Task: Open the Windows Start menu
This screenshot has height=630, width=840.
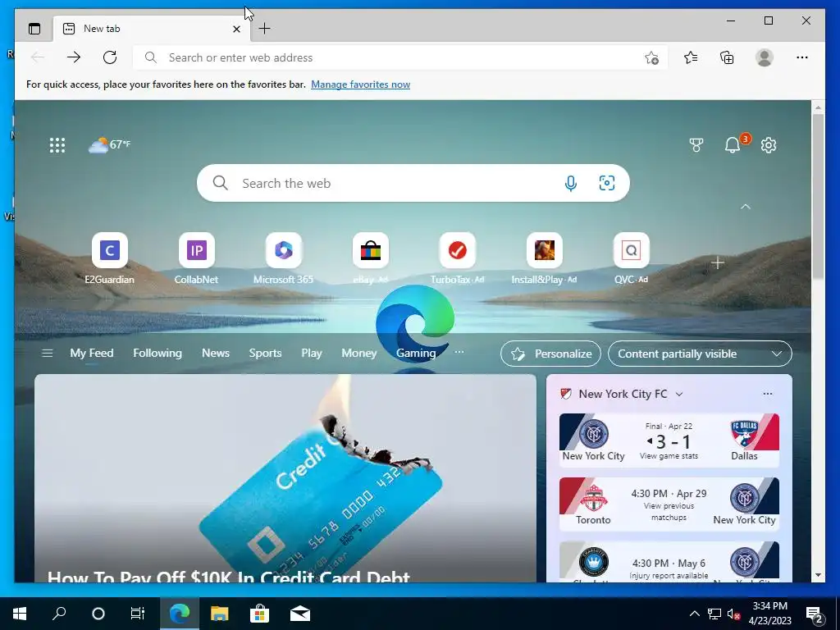Action: 20,614
